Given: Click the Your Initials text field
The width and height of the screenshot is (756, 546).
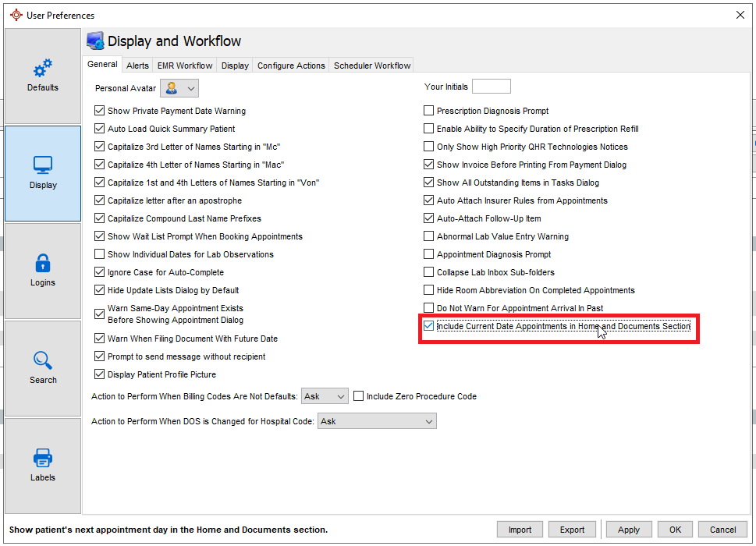Looking at the screenshot, I should (491, 87).
